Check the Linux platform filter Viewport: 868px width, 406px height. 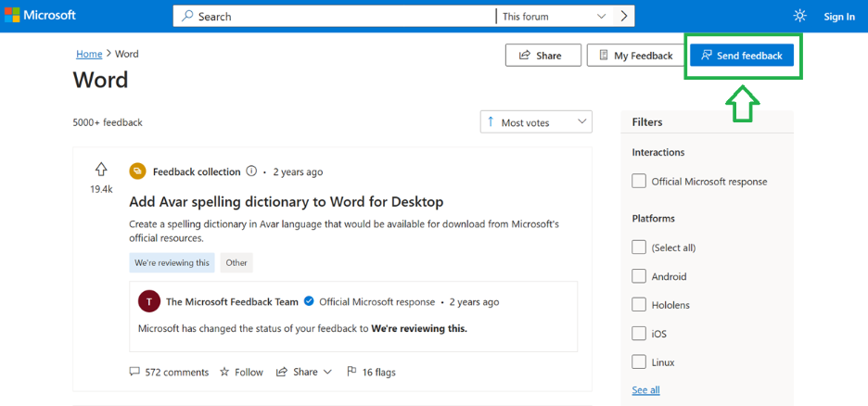(639, 362)
